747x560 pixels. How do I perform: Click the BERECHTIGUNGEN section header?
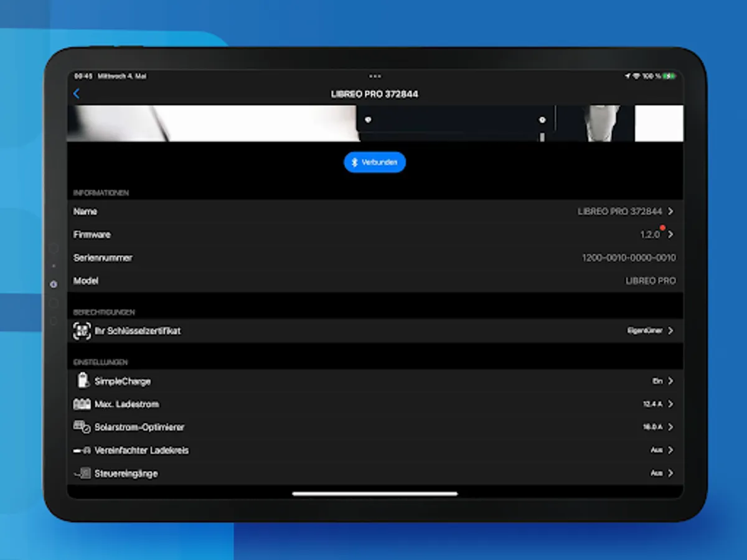pyautogui.click(x=104, y=312)
